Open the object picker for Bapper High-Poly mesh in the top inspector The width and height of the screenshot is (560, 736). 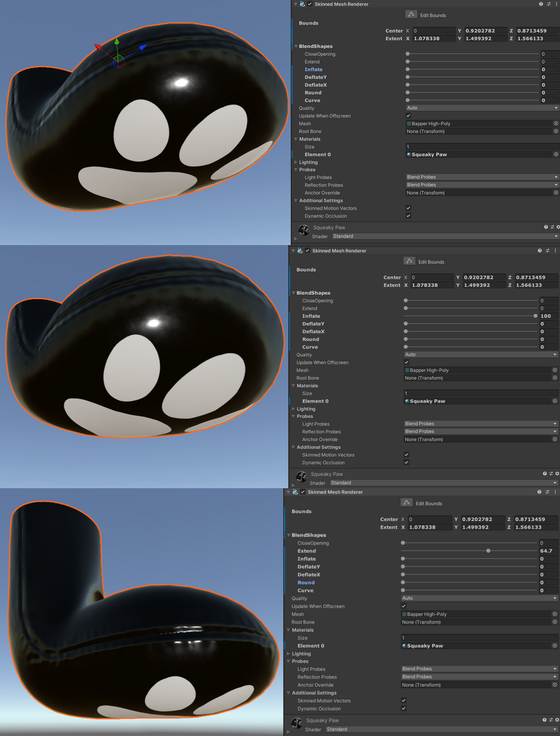pos(556,124)
